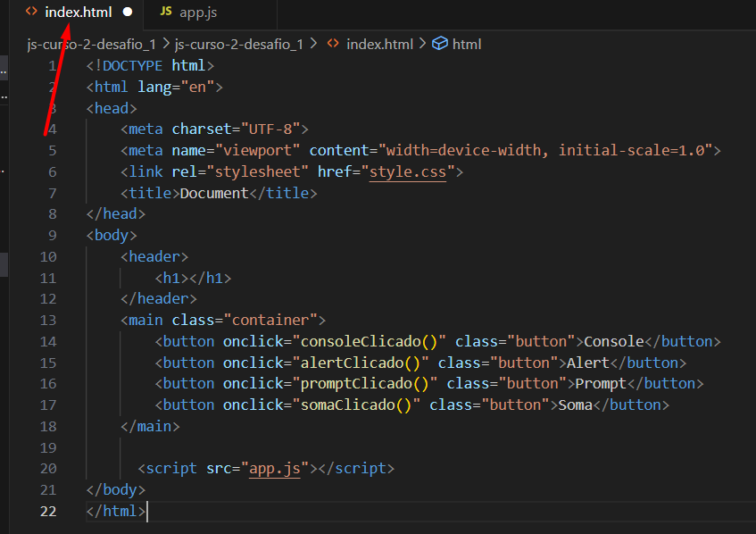Follow the app.js link in script src

tap(275, 469)
